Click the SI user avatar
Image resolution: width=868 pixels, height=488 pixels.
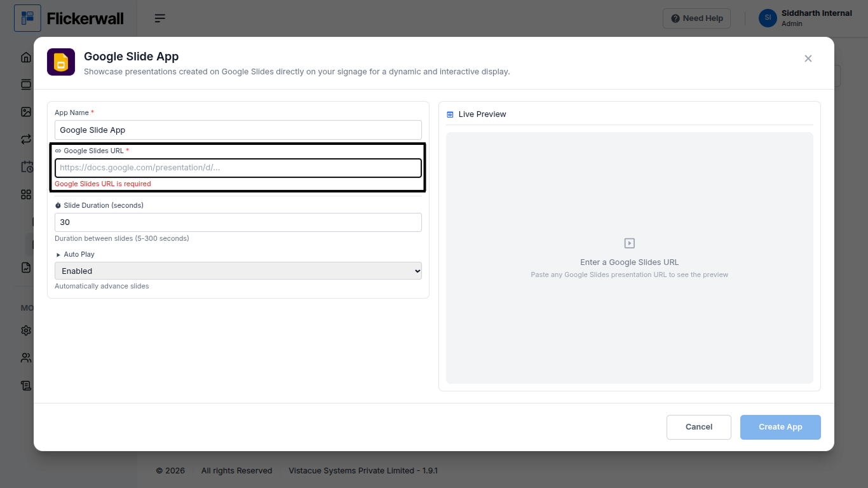(768, 18)
